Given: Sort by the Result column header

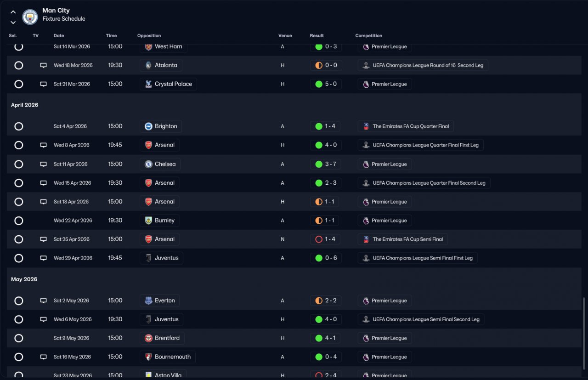Looking at the screenshot, I should 317,36.
